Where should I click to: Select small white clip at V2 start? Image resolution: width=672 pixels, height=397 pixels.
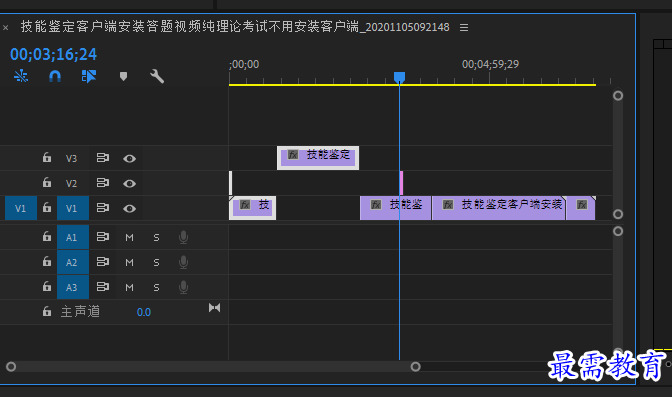pos(231,183)
